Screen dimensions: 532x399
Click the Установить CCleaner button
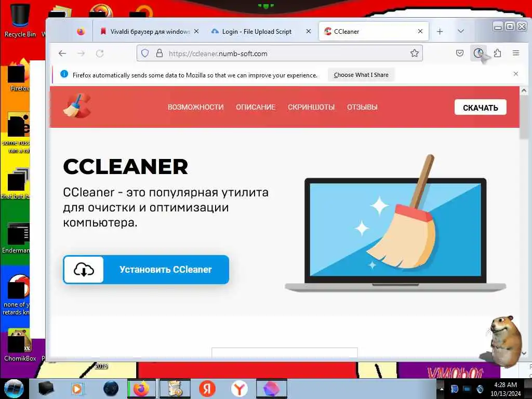tap(146, 270)
